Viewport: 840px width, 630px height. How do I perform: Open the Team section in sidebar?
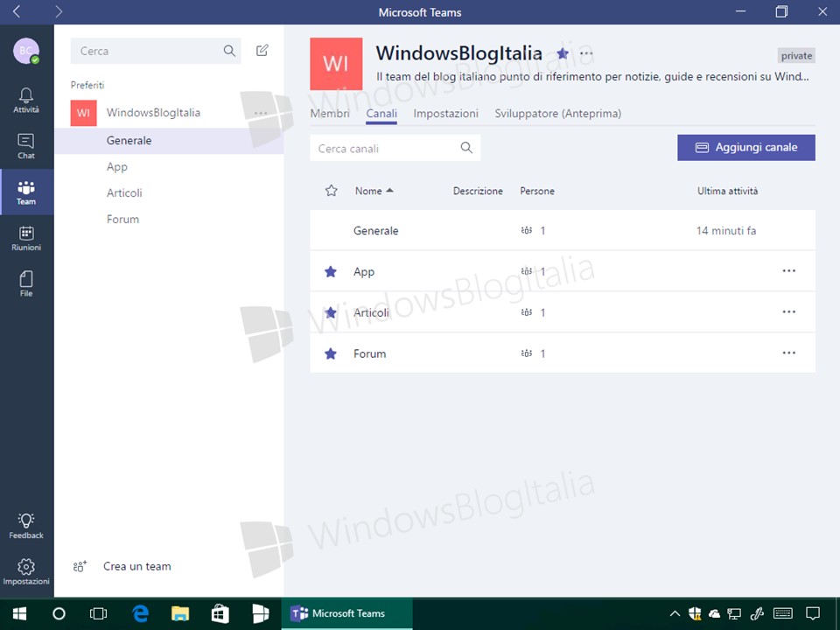tap(26, 192)
